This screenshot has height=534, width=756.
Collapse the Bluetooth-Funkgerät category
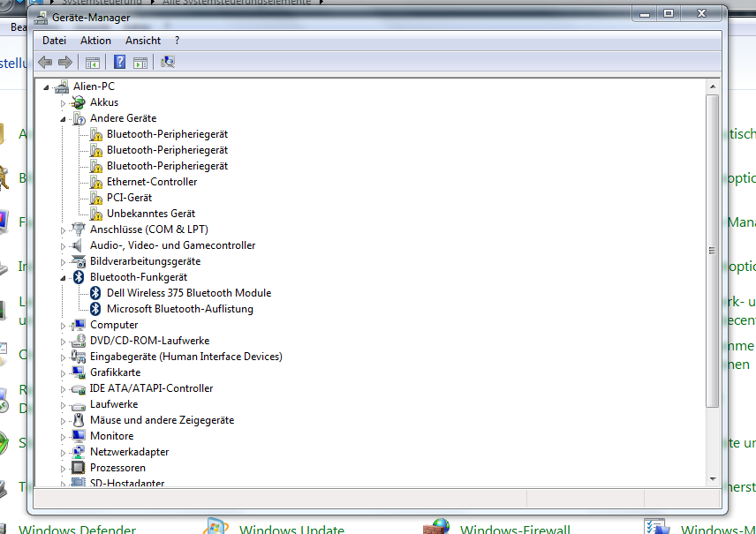tap(64, 278)
